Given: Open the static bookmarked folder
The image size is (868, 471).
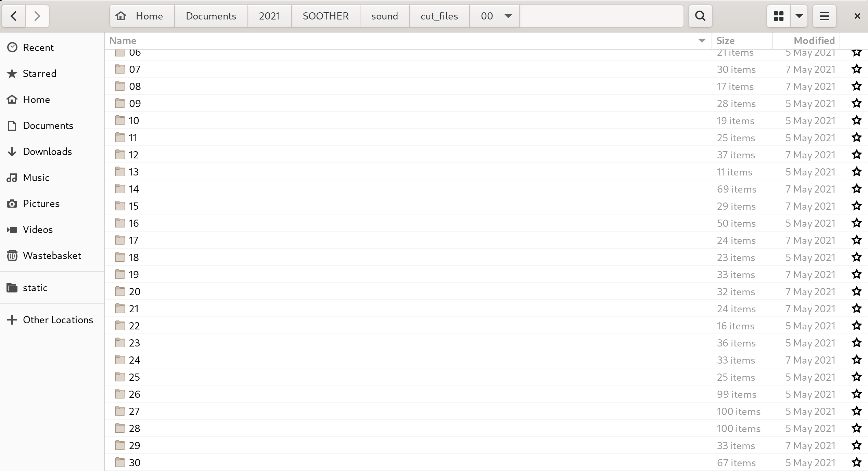Looking at the screenshot, I should (35, 288).
